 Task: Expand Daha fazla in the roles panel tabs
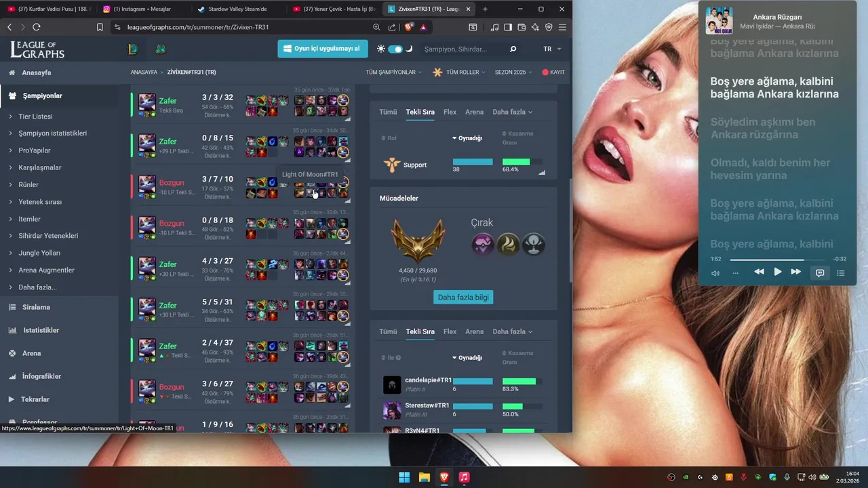(512, 112)
